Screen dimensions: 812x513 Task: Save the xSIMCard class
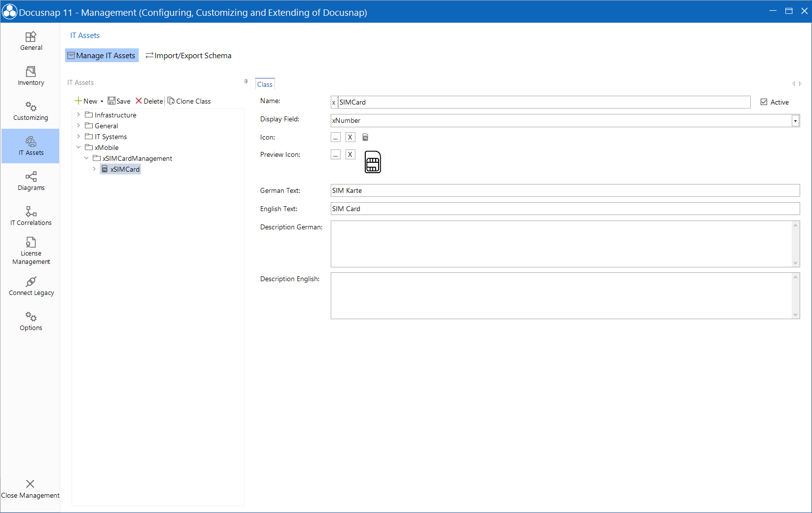[119, 101]
